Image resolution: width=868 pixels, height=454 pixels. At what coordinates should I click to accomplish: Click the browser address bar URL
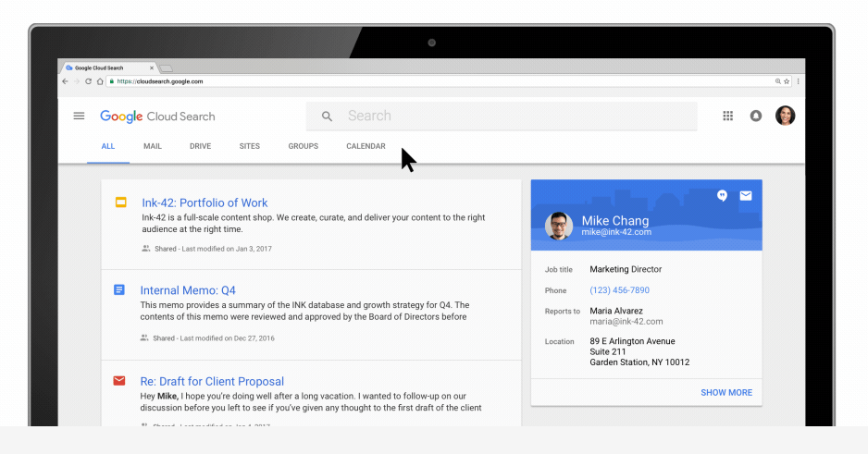click(x=160, y=81)
